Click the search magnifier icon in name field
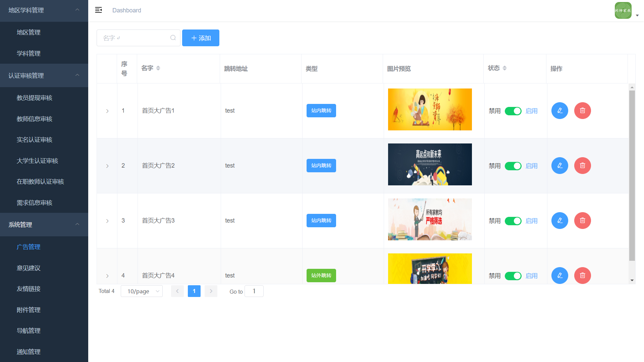644x362 pixels. (x=173, y=38)
